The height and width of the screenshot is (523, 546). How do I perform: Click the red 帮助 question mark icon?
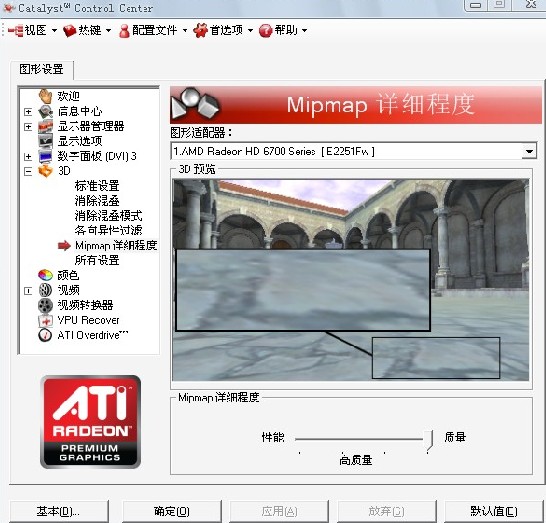click(265, 31)
